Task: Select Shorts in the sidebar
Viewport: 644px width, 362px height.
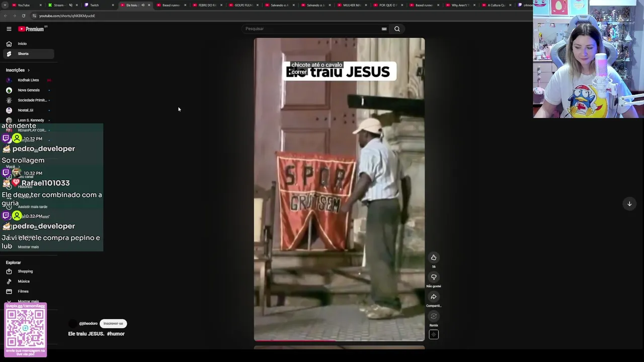Action: tap(28, 54)
